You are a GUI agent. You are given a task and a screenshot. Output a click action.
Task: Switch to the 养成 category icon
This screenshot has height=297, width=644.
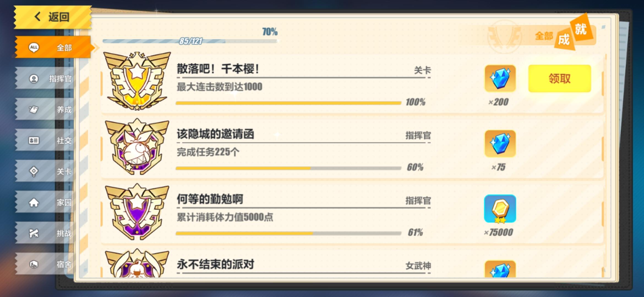(x=34, y=109)
